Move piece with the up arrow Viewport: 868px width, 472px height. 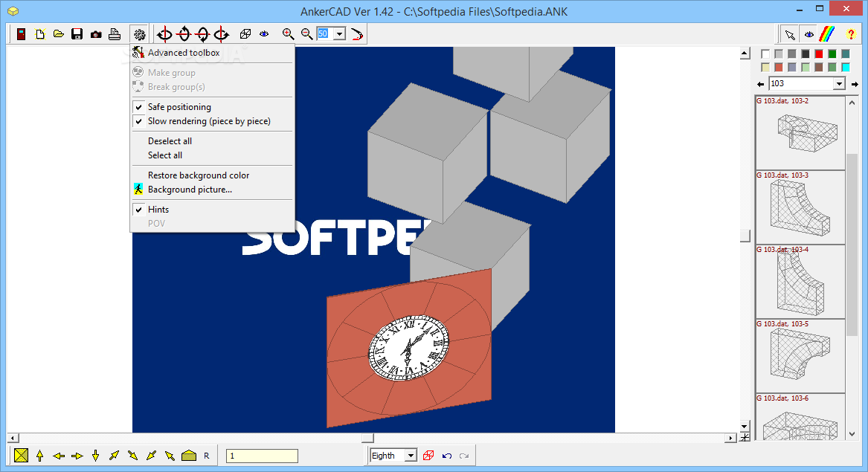40,456
